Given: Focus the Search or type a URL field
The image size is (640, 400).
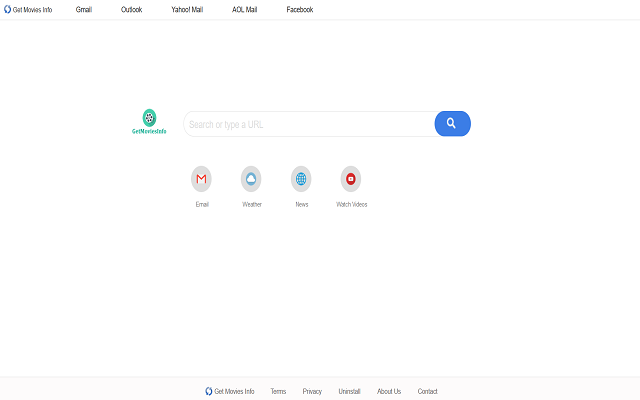Looking at the screenshot, I should (309, 124).
